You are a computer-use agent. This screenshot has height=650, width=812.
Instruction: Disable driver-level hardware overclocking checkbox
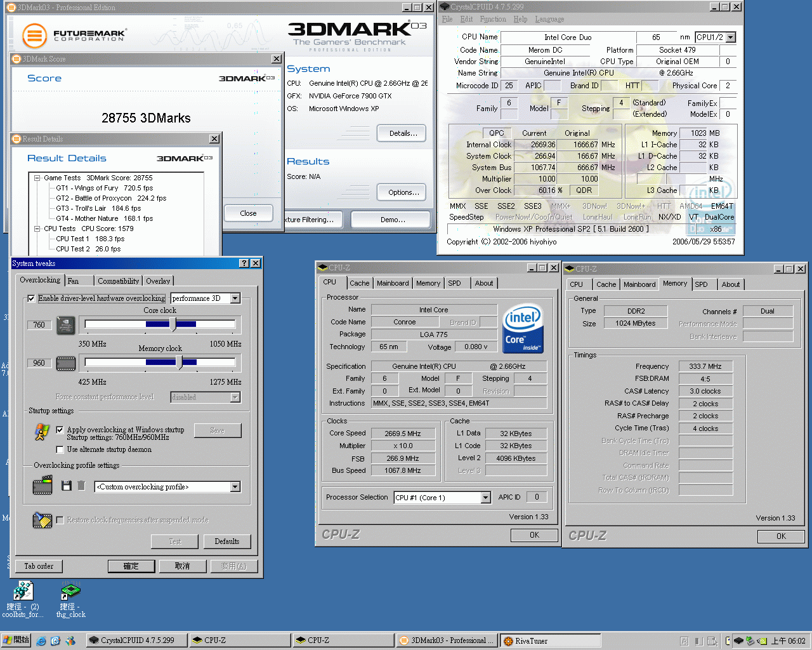tap(31, 298)
